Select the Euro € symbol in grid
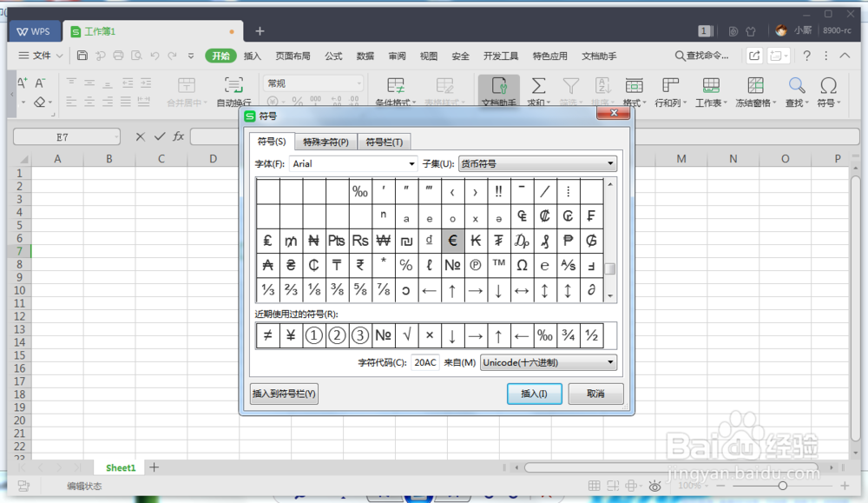Viewport: 868px width, 503px height. [452, 241]
